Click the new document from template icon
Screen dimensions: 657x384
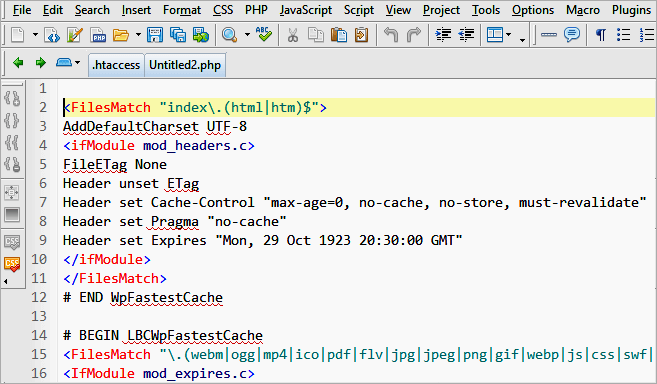75,35
